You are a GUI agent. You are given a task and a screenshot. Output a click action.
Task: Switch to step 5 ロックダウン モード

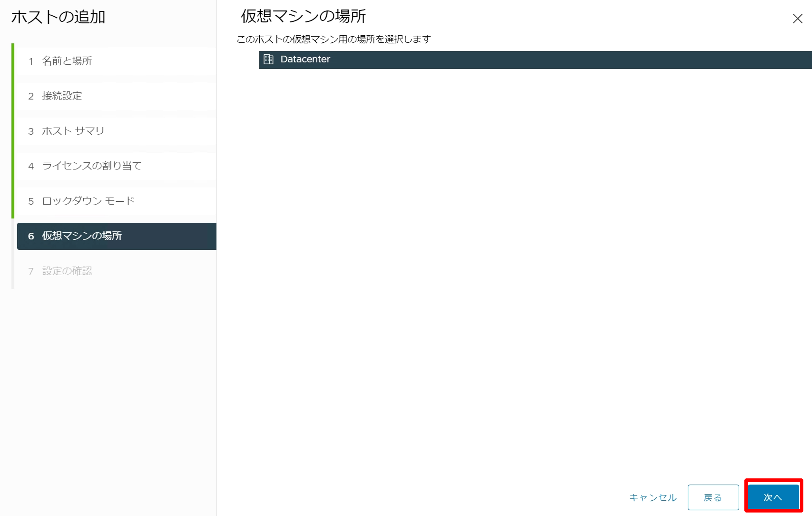(88, 201)
